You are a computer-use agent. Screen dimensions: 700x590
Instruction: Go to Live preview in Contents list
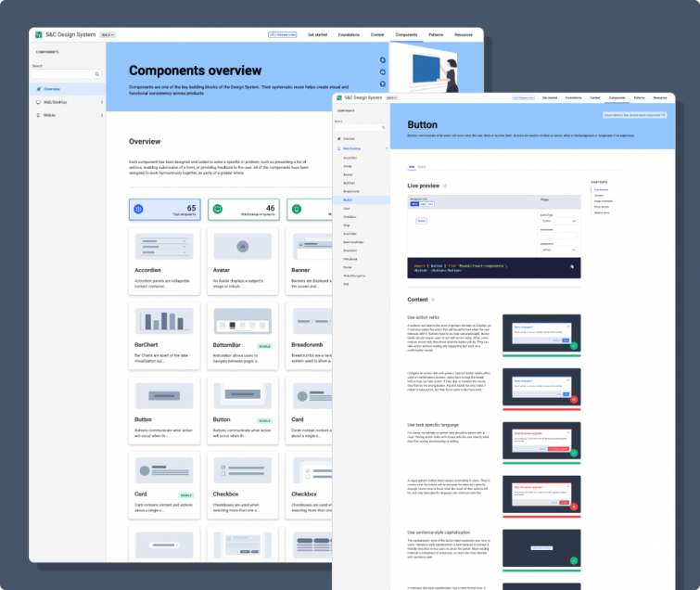tap(601, 190)
